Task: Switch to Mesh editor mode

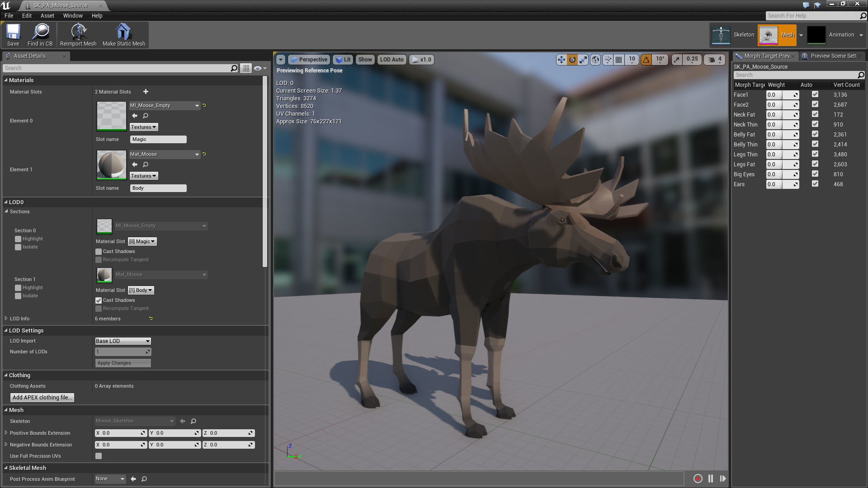Action: pyautogui.click(x=777, y=35)
